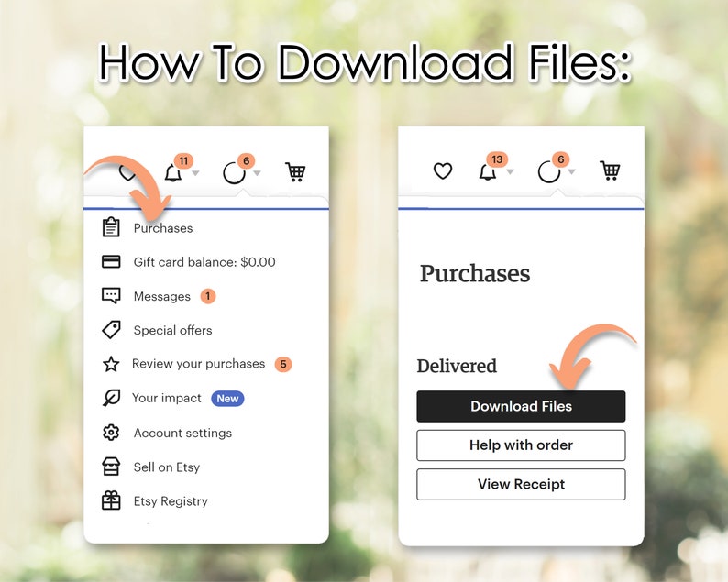This screenshot has width=728, height=582.
Task: Choose Special offers menu entry
Action: 172,330
